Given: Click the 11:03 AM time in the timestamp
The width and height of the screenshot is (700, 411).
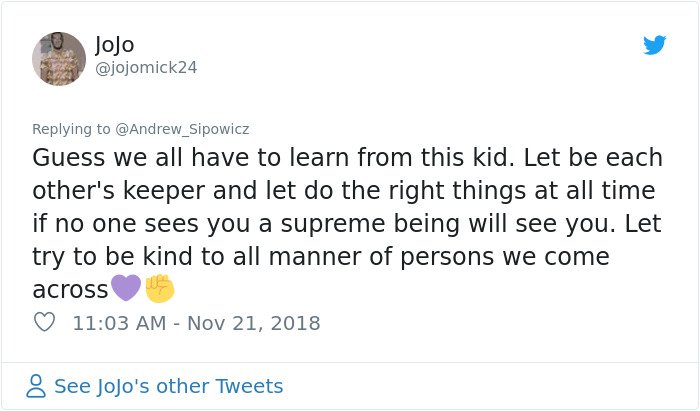Looking at the screenshot, I should pyautogui.click(x=119, y=323).
